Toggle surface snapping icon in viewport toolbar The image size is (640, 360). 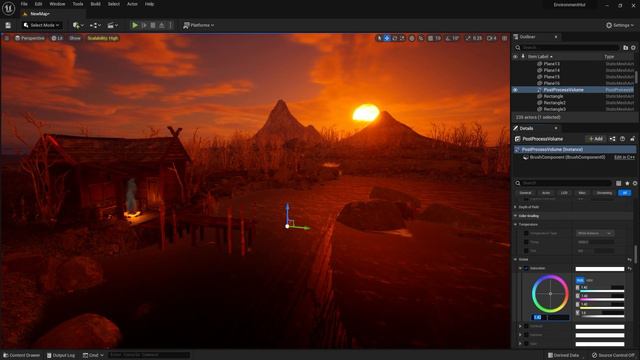(421, 38)
